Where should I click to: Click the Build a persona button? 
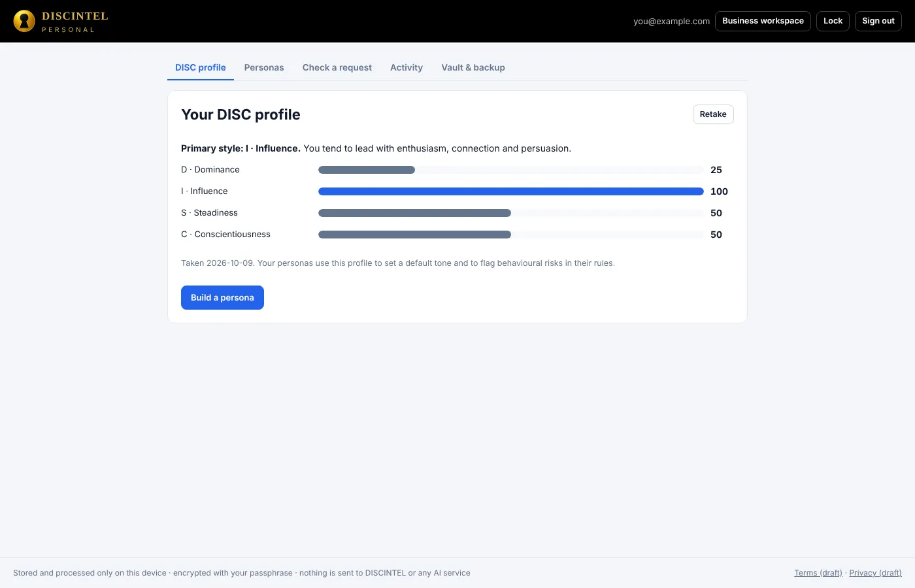pos(222,297)
